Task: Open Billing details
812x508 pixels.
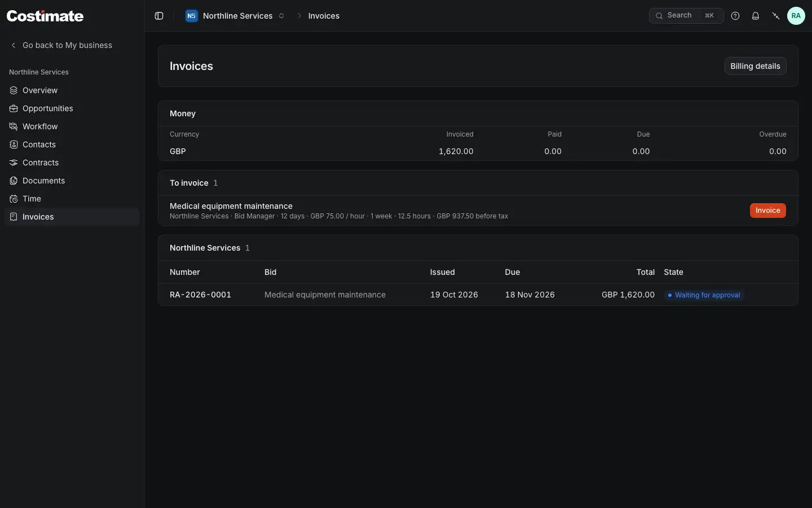Action: tap(755, 66)
